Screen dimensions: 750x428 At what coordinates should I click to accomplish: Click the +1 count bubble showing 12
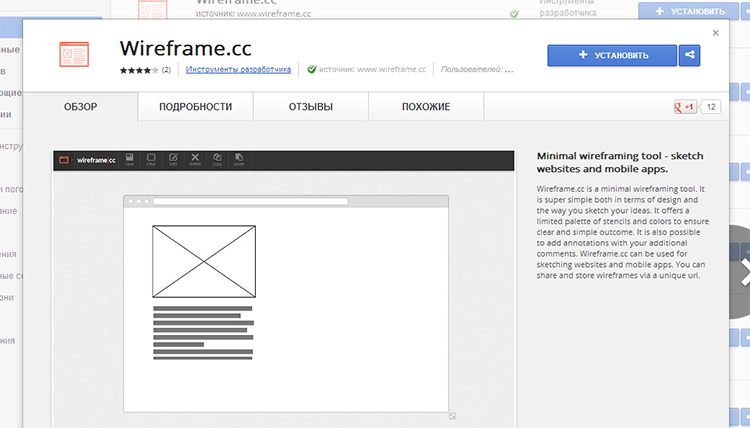click(x=710, y=107)
